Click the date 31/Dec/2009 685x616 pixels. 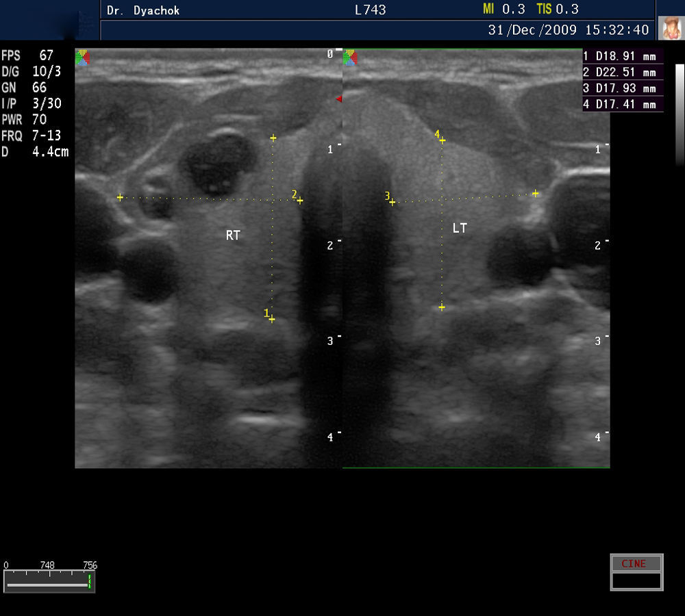[x=532, y=30]
